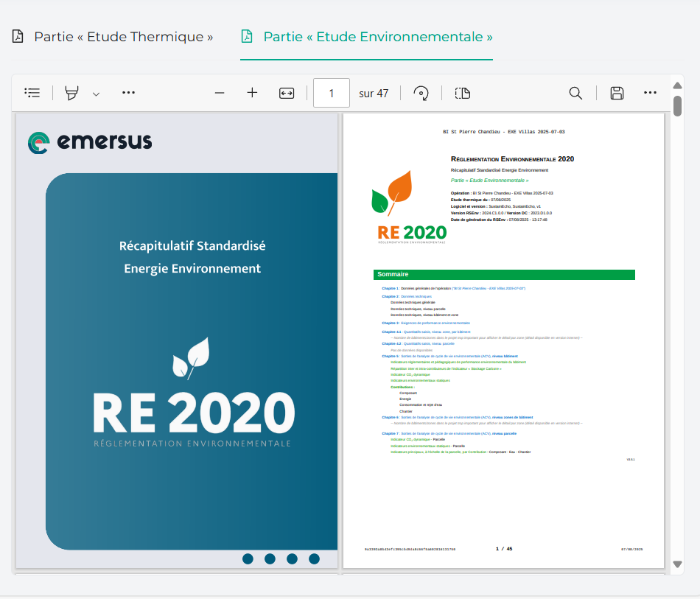Click 'Récapitulatif Standardisé' cover title
The height and width of the screenshot is (599, 700).
[x=192, y=246]
